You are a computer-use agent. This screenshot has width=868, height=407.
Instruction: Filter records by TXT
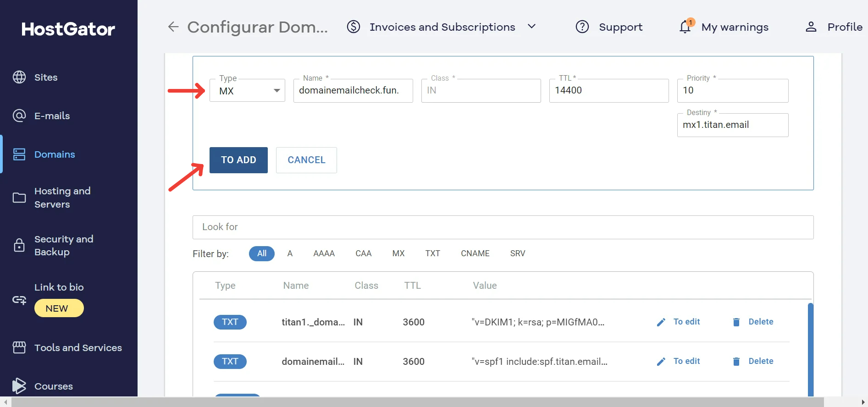pos(432,253)
